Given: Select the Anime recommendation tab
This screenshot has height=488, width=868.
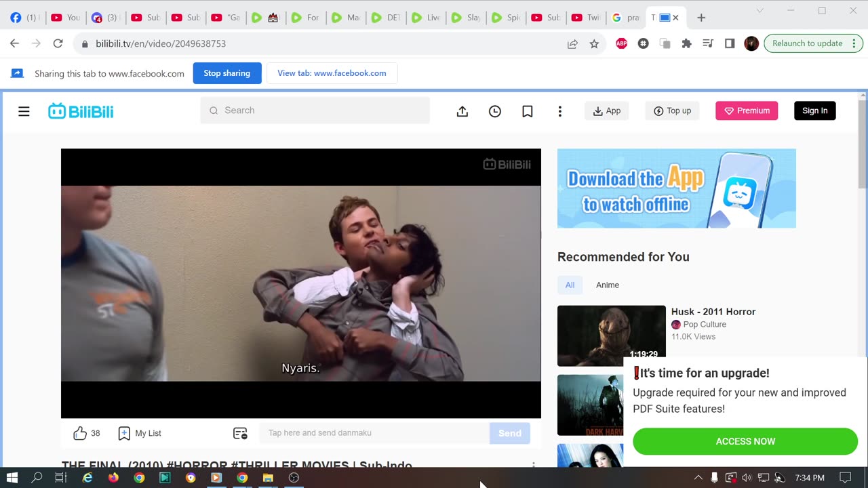Looking at the screenshot, I should coord(608,285).
